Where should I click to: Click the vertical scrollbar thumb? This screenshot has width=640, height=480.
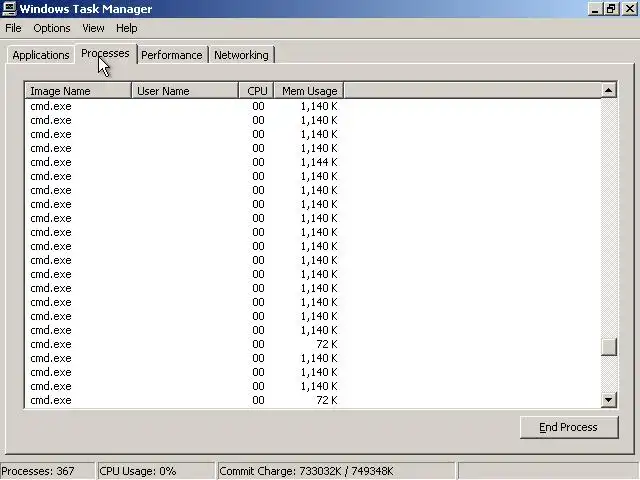[x=609, y=347]
